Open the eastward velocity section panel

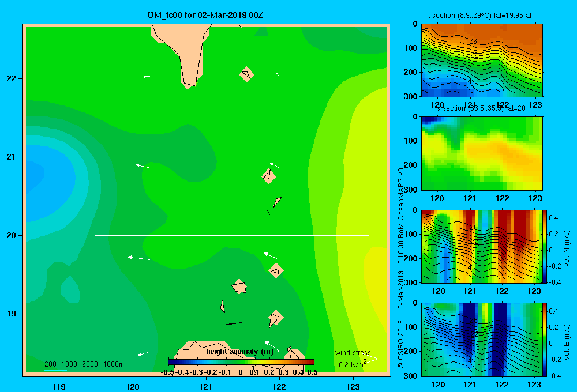(482, 340)
